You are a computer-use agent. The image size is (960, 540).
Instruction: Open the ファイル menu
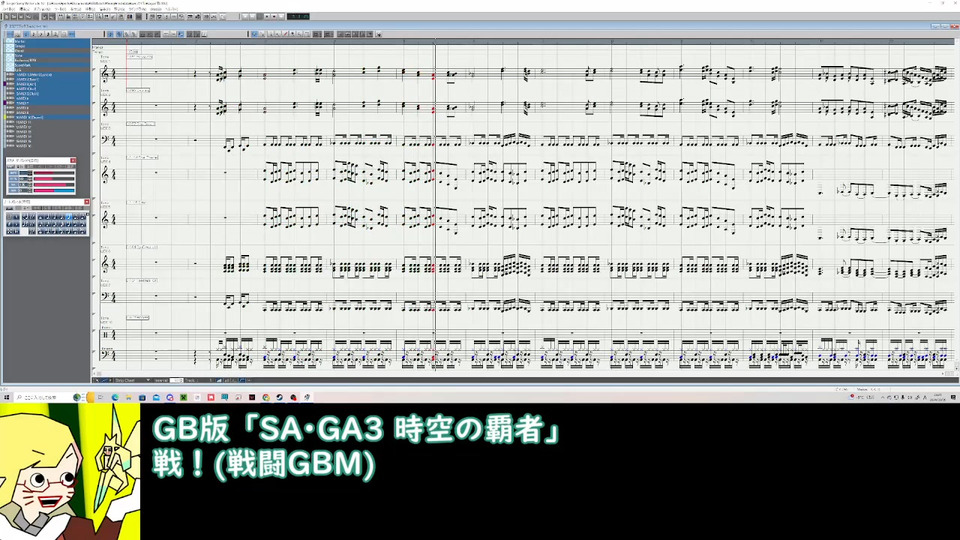(x=9, y=9)
